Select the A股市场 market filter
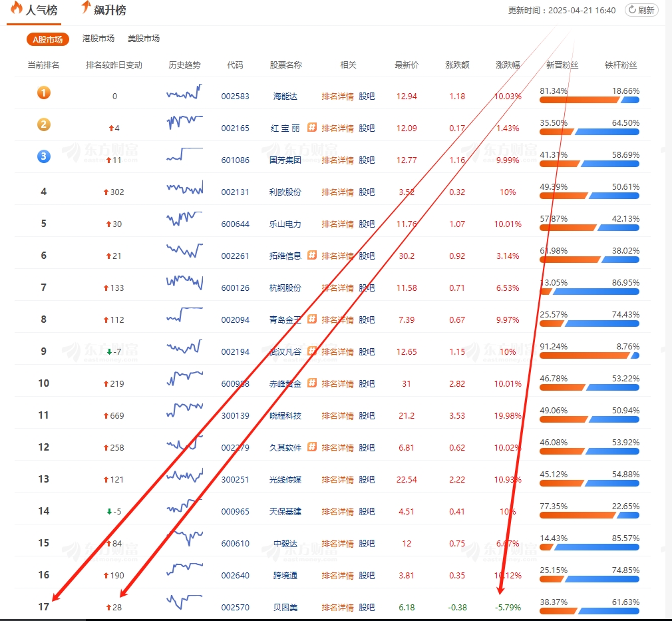The height and width of the screenshot is (621, 672). pyautogui.click(x=47, y=39)
